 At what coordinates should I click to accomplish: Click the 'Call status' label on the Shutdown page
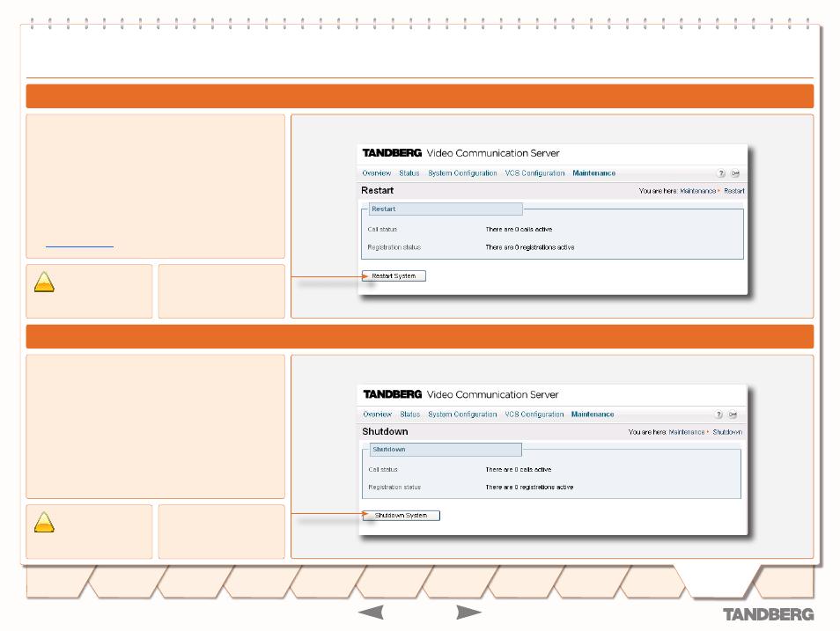point(383,470)
